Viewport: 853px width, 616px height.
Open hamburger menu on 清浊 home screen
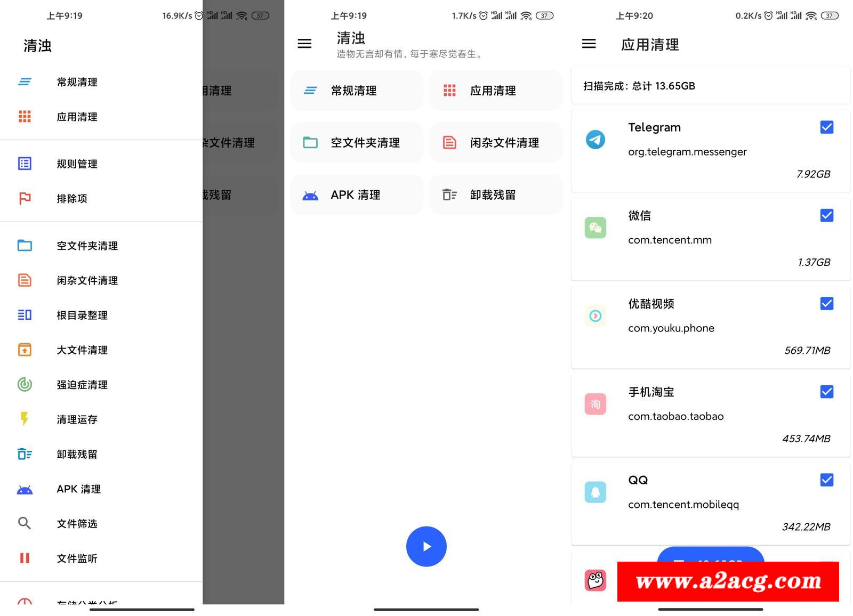click(304, 44)
